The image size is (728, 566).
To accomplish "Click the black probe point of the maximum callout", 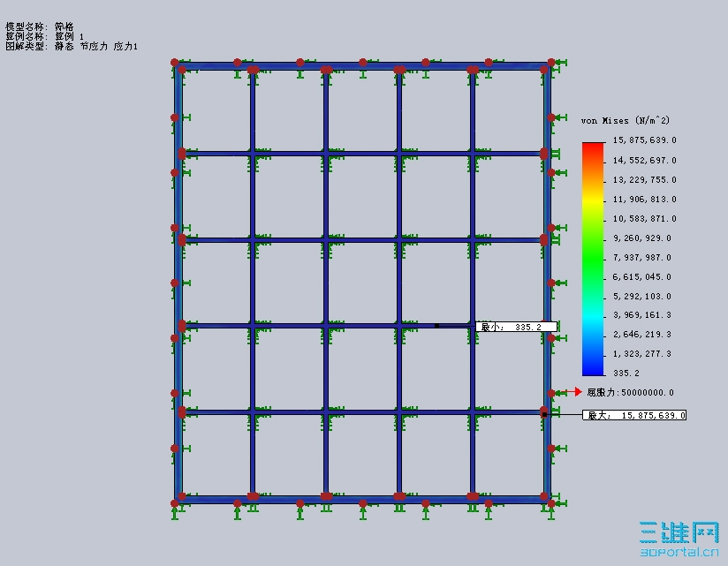I will (544, 414).
